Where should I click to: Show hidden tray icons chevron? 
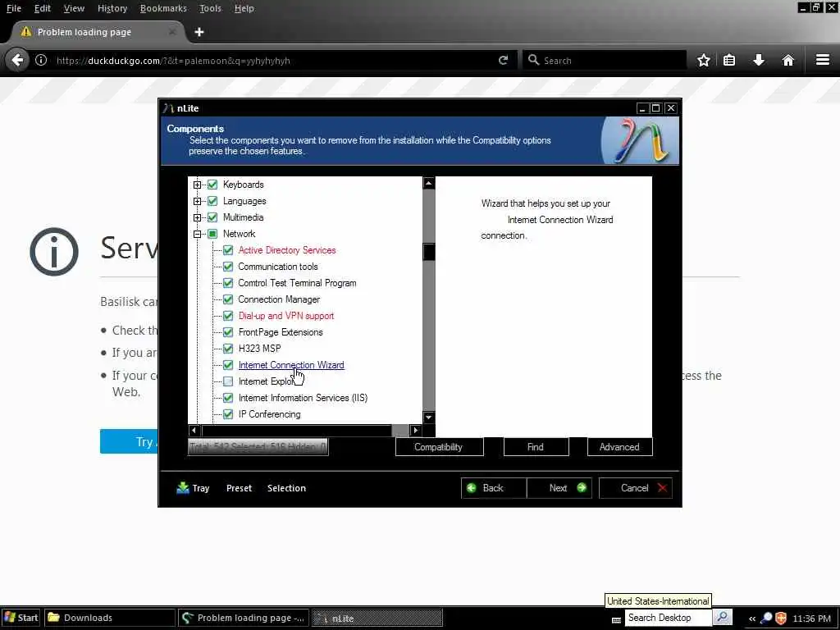(752, 619)
